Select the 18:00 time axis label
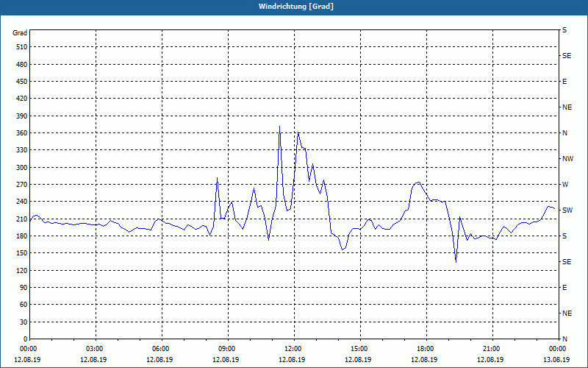Viewport: 588px width, 368px height. (426, 349)
